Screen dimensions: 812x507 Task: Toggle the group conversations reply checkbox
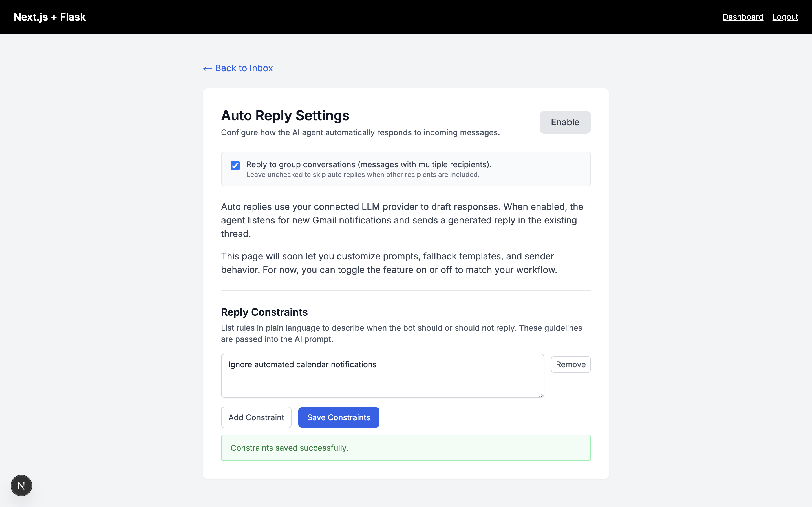click(x=235, y=165)
